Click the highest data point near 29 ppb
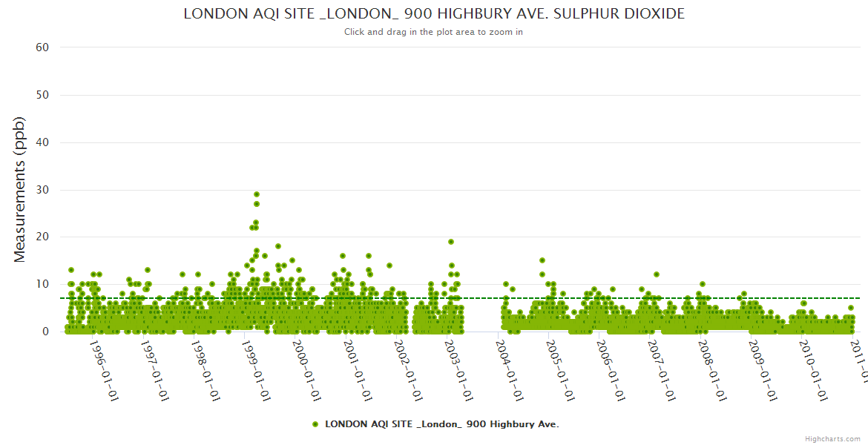Viewport: 868px width, 445px height. pos(257,194)
